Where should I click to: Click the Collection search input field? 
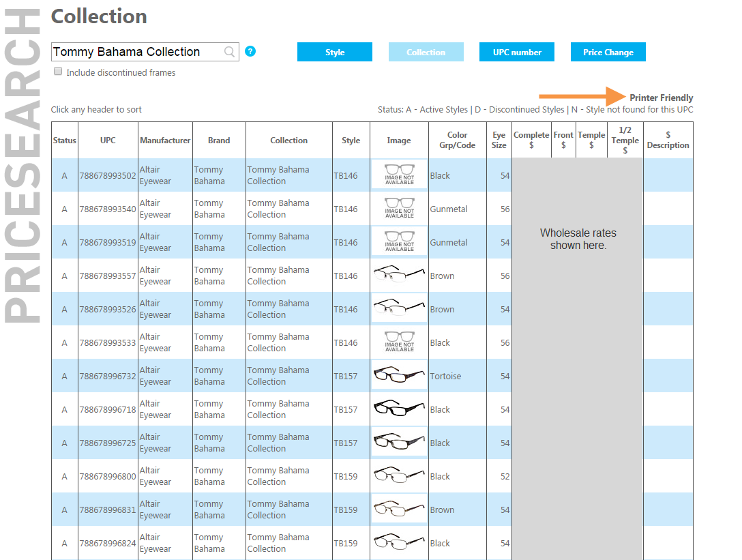coord(145,52)
